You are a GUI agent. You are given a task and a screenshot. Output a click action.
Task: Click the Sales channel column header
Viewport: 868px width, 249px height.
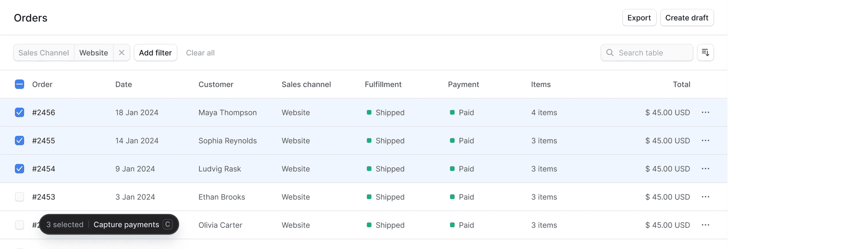pos(306,84)
